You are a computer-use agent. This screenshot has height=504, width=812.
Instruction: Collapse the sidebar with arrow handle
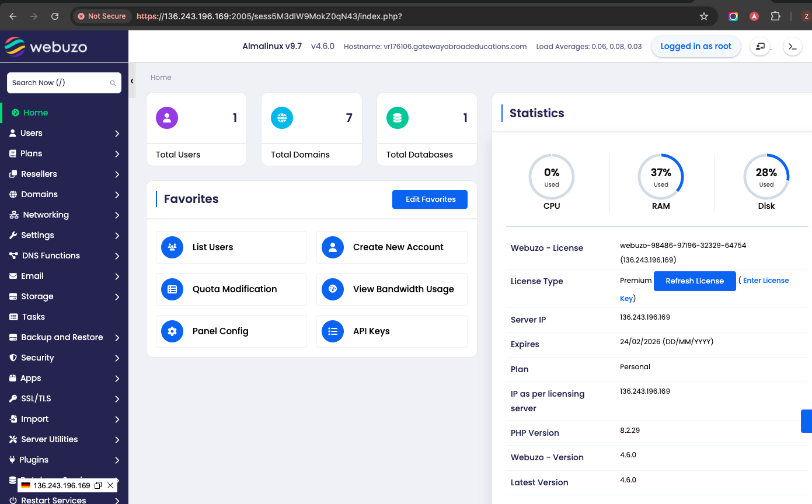[x=132, y=81]
